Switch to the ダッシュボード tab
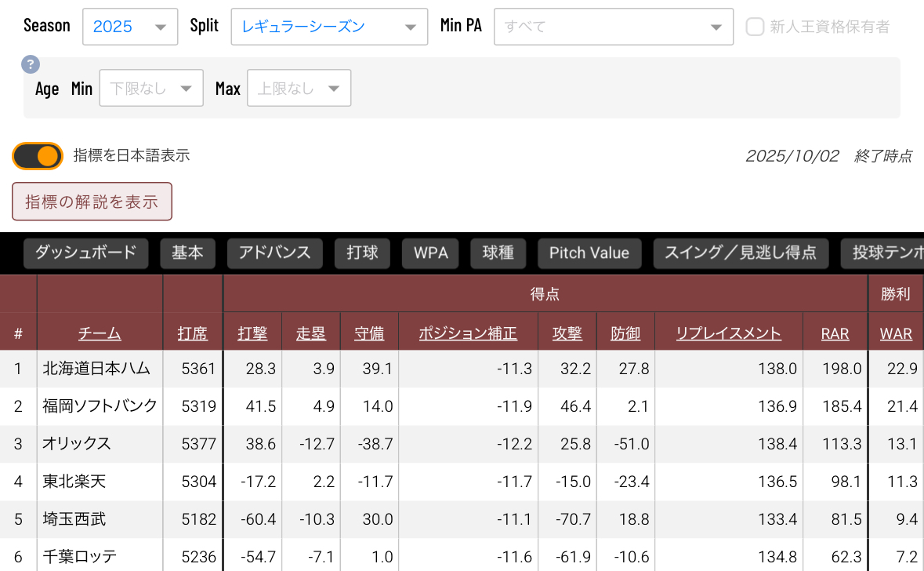The width and height of the screenshot is (924, 571). (85, 253)
